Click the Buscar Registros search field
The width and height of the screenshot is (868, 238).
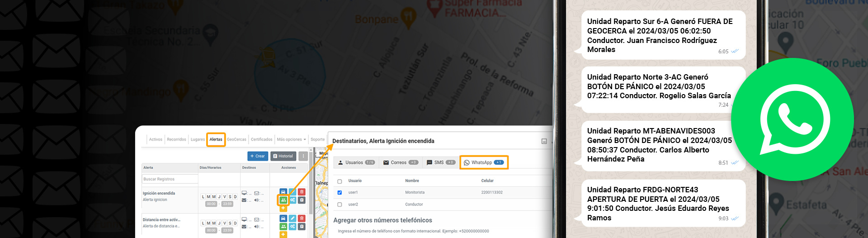coord(170,179)
